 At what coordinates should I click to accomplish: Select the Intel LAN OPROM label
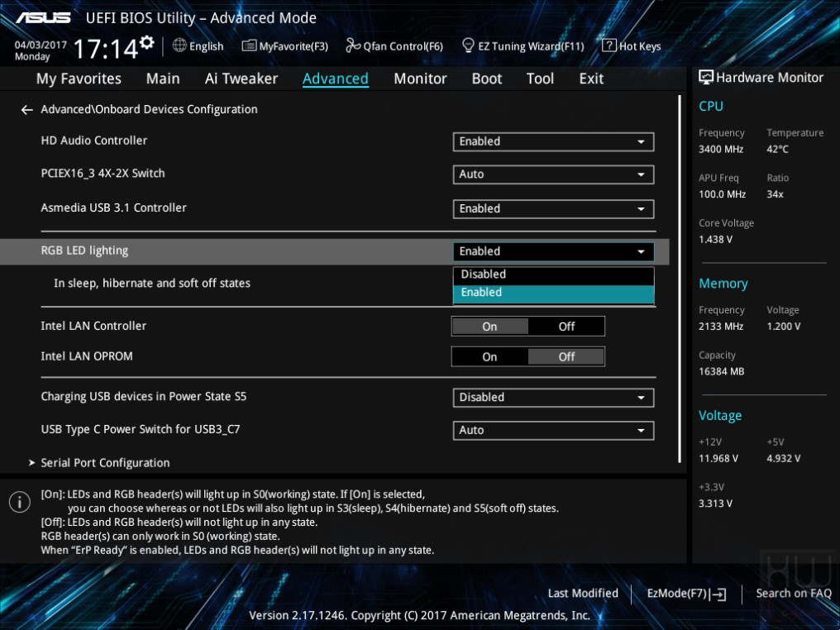(87, 356)
